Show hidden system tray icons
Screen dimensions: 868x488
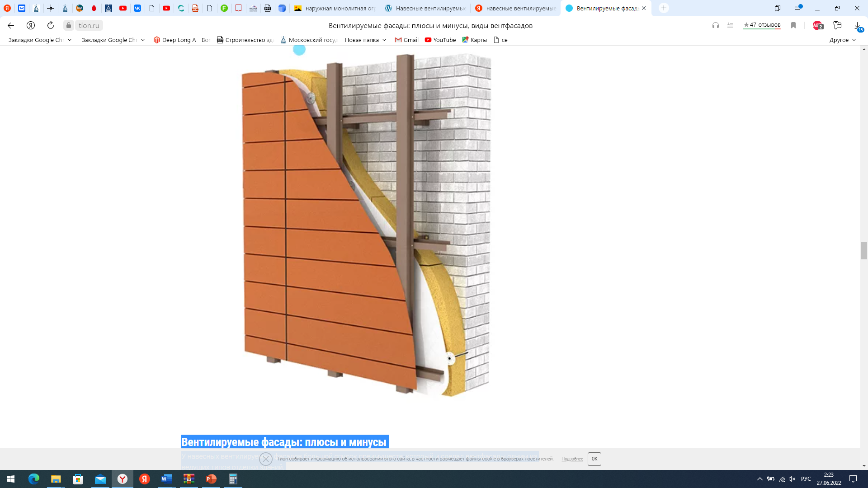pos(760,479)
